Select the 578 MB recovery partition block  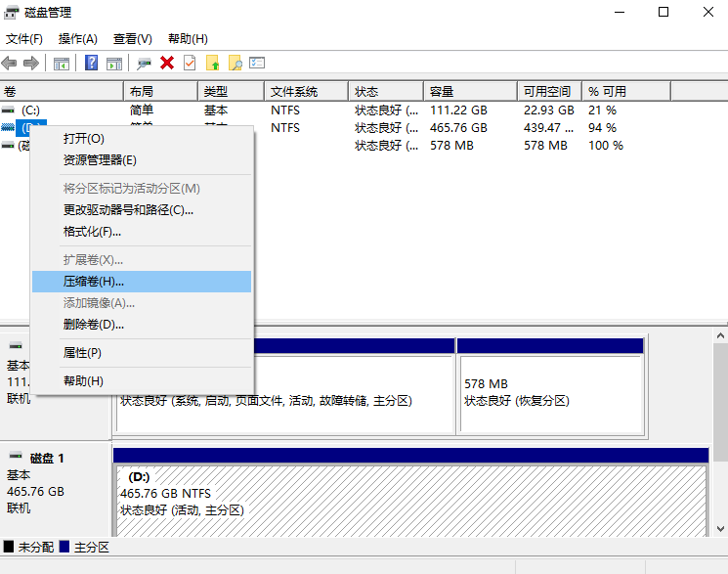click(550, 392)
